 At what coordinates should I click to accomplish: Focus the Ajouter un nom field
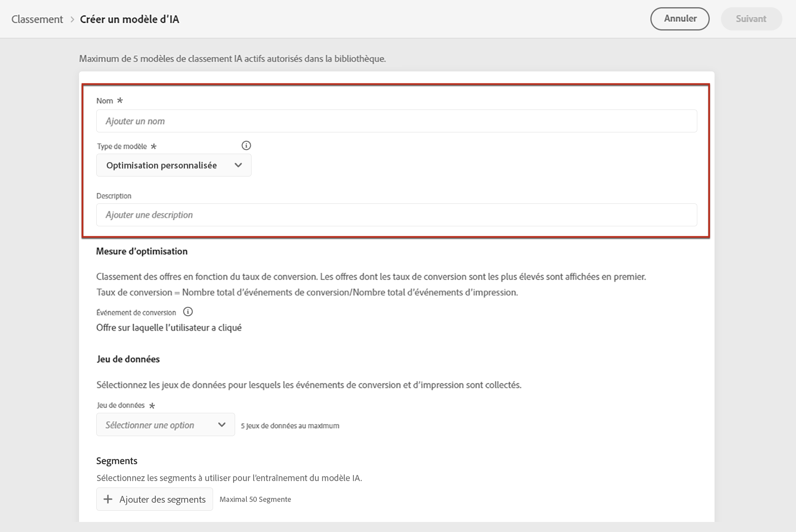click(x=396, y=121)
